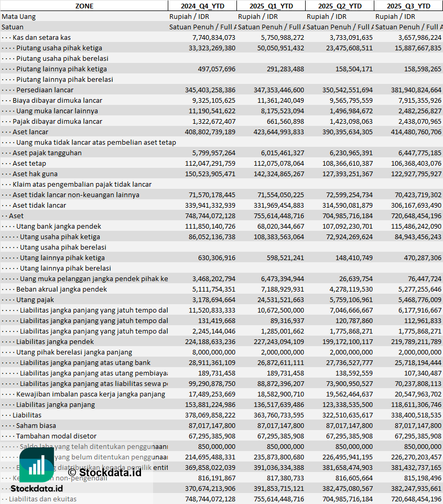Select Utang lainnya value 148,410,749

354,258
